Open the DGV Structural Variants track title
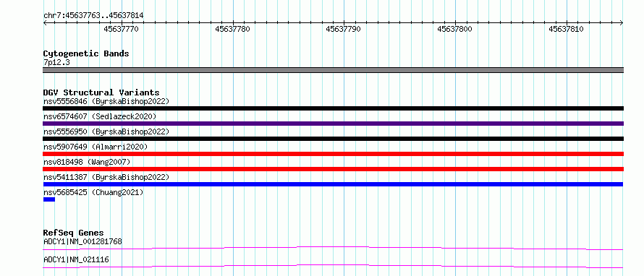The height and width of the screenshot is (276, 644). coord(101,92)
